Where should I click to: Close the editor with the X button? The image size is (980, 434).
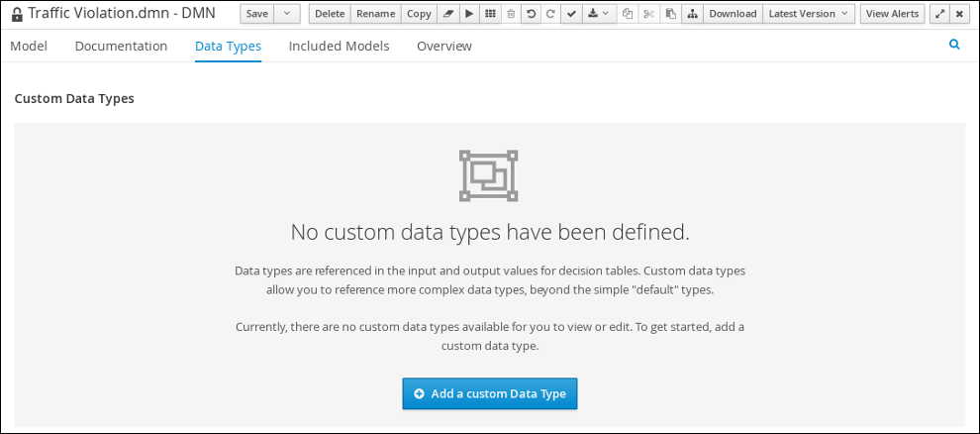[x=959, y=14]
